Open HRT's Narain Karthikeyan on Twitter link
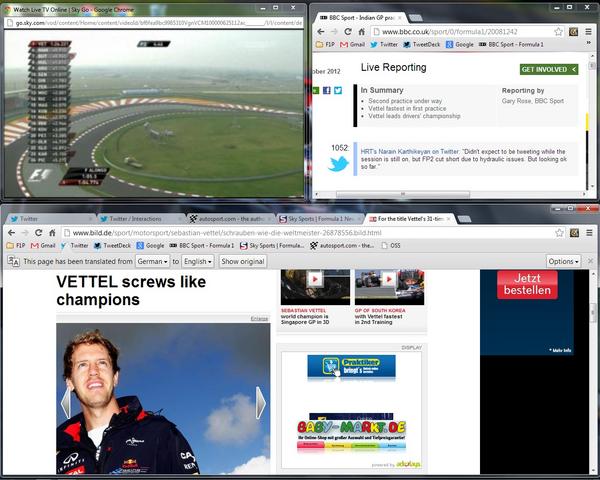This screenshot has height=480, width=600. [409, 152]
